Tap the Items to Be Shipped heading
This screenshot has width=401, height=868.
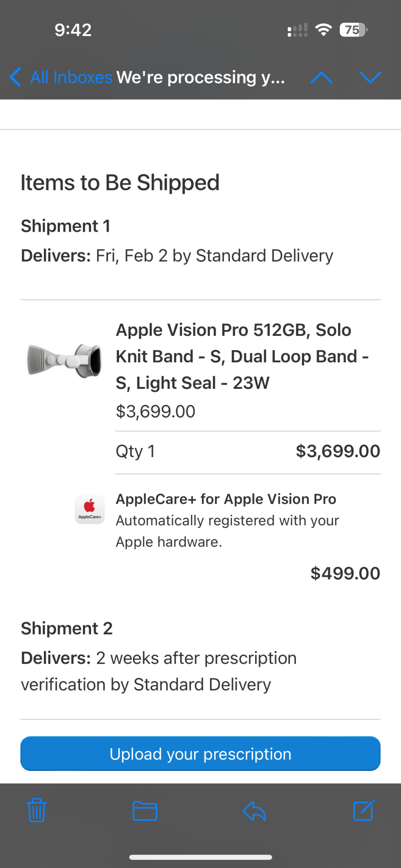coord(120,182)
